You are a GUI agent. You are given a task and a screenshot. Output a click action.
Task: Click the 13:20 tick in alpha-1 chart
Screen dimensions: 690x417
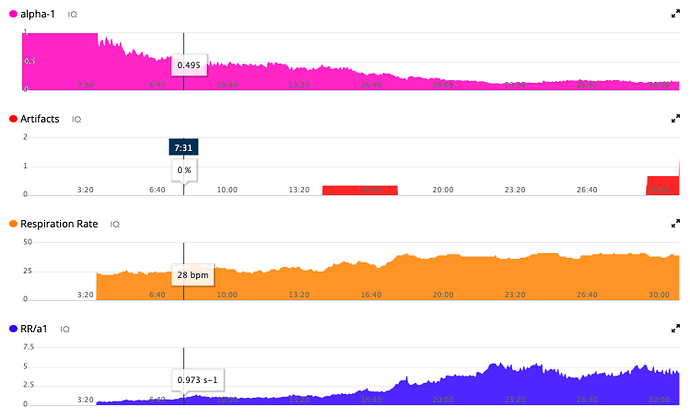pyautogui.click(x=299, y=84)
